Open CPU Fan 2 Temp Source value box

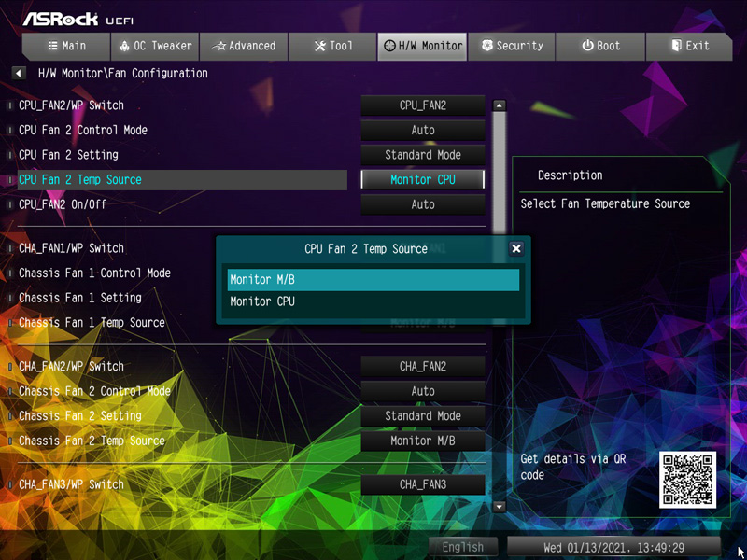pyautogui.click(x=423, y=179)
